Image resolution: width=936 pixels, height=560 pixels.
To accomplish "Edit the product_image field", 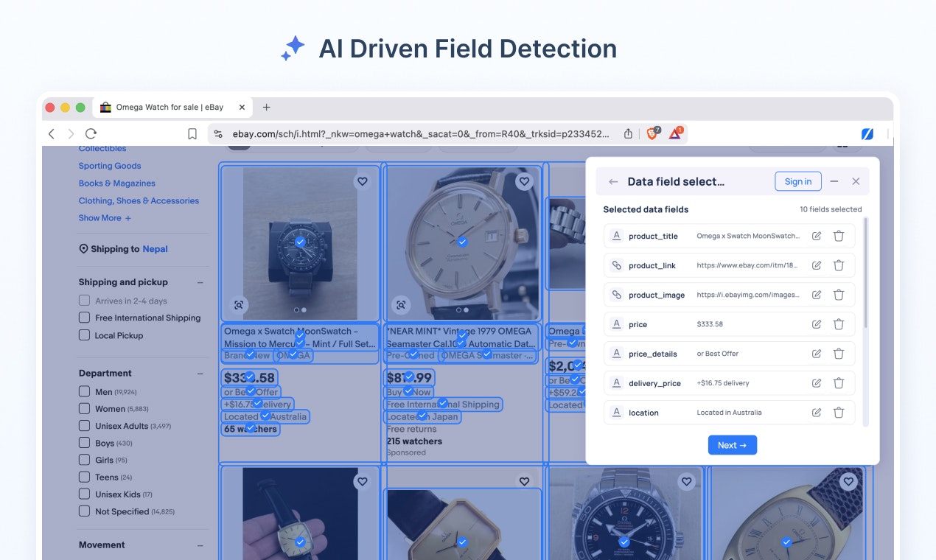I will 817,295.
